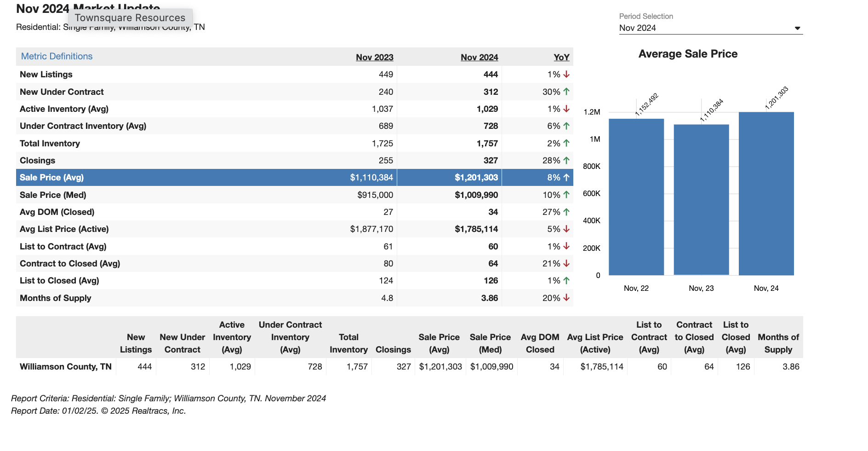Click the Average Sale Price chart title

click(x=688, y=54)
